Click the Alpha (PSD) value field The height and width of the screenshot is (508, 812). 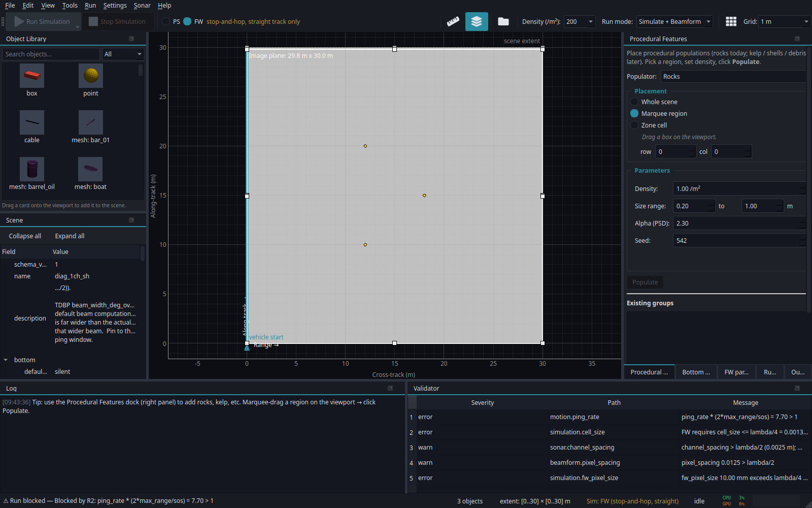pos(739,223)
